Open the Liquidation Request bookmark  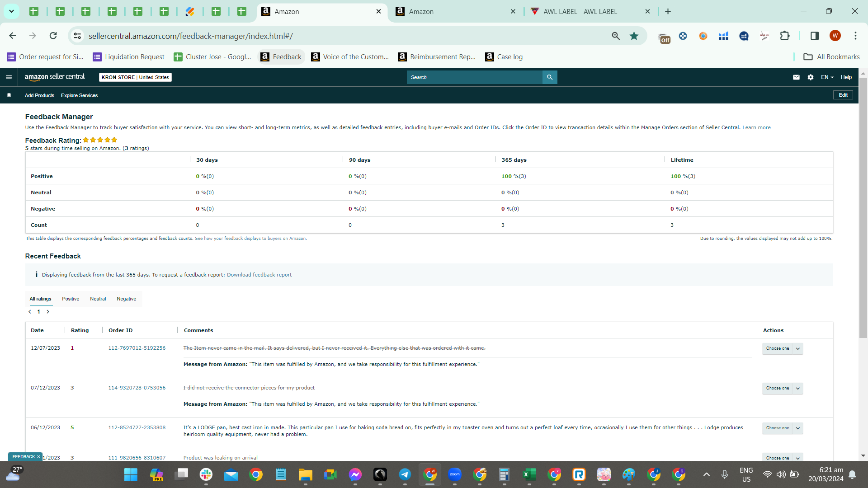point(129,57)
